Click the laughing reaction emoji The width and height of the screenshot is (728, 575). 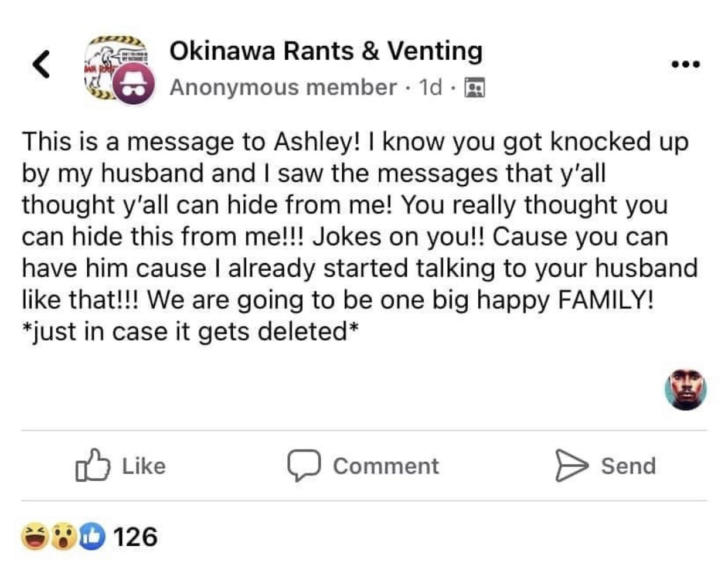point(34,537)
